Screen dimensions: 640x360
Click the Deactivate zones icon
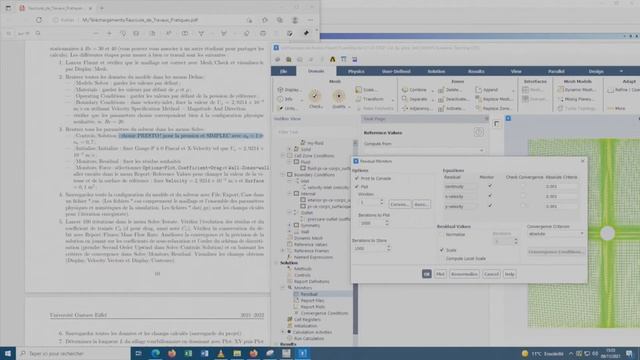click(441, 99)
